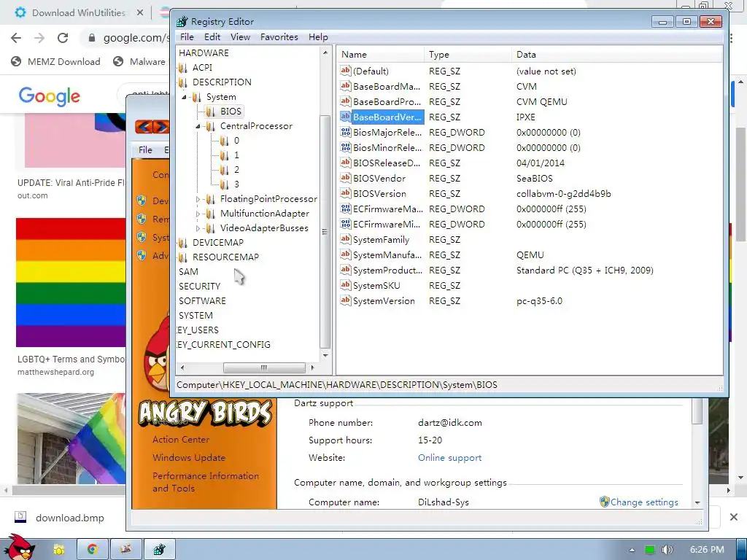This screenshot has height=560, width=747.
Task: Select the ACPI key folder icon
Action: pyautogui.click(x=183, y=68)
